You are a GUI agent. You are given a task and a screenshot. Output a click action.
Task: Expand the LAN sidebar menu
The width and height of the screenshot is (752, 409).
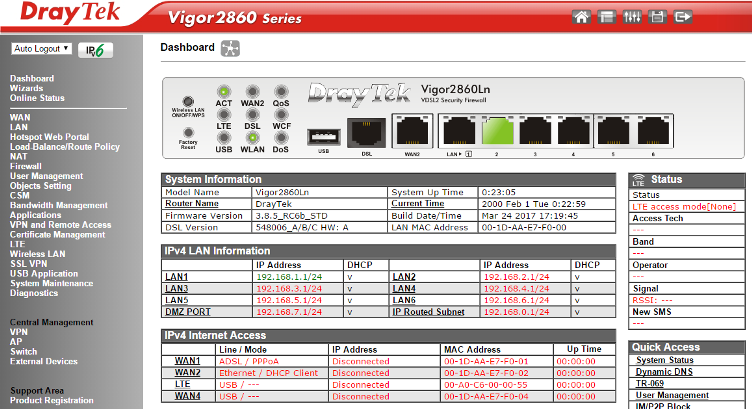[x=19, y=127]
